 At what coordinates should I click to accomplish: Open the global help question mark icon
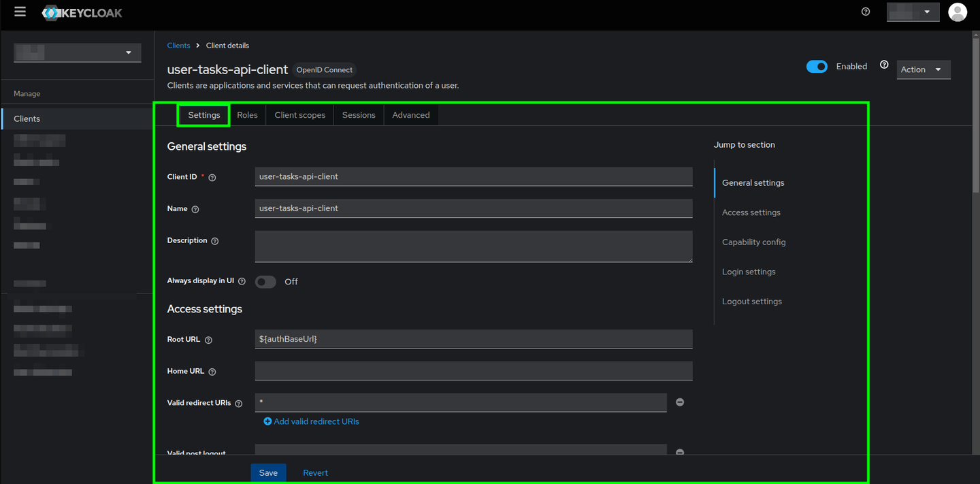click(x=865, y=12)
